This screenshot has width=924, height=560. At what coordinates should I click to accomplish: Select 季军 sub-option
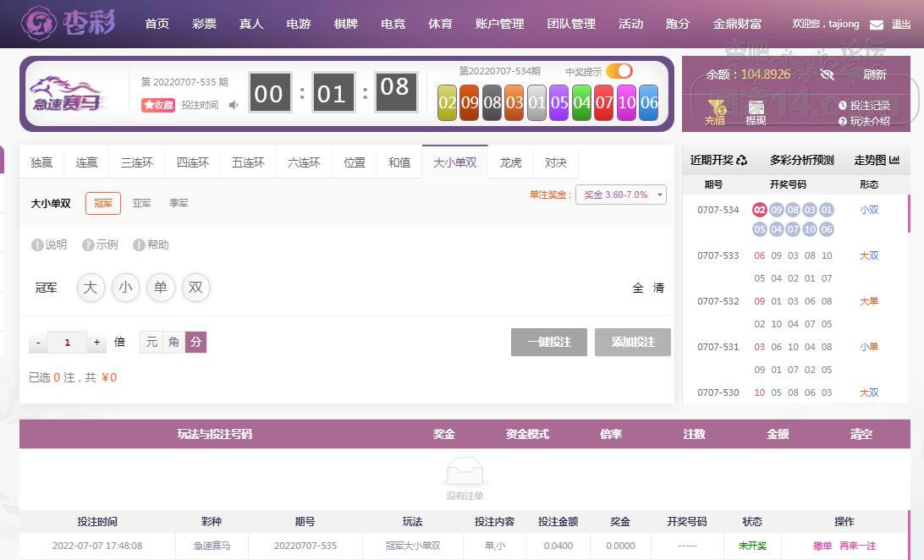pyautogui.click(x=179, y=203)
